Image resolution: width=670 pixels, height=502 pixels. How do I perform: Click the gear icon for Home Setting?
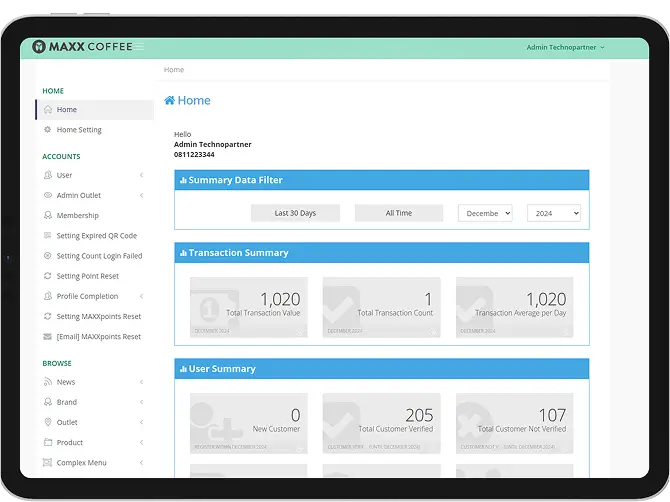(x=48, y=130)
